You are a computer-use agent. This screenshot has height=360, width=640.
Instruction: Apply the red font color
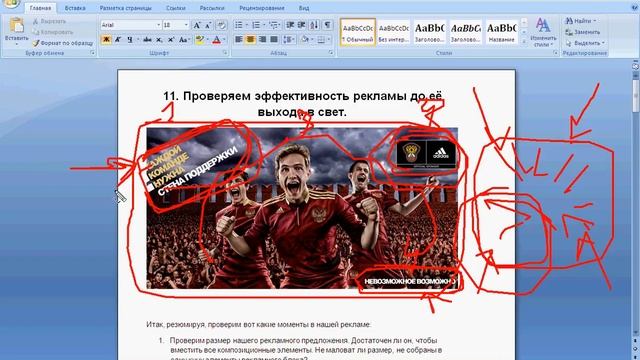[x=216, y=40]
